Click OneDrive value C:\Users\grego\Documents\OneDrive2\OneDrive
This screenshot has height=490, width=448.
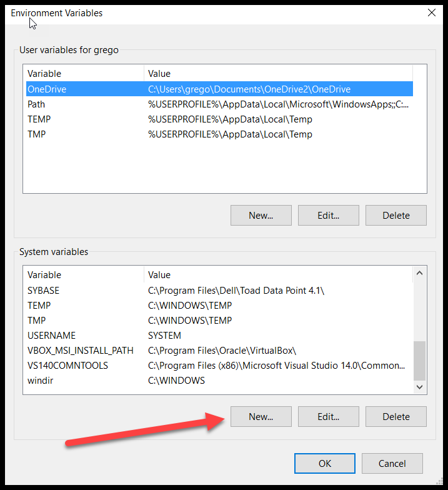tap(249, 89)
